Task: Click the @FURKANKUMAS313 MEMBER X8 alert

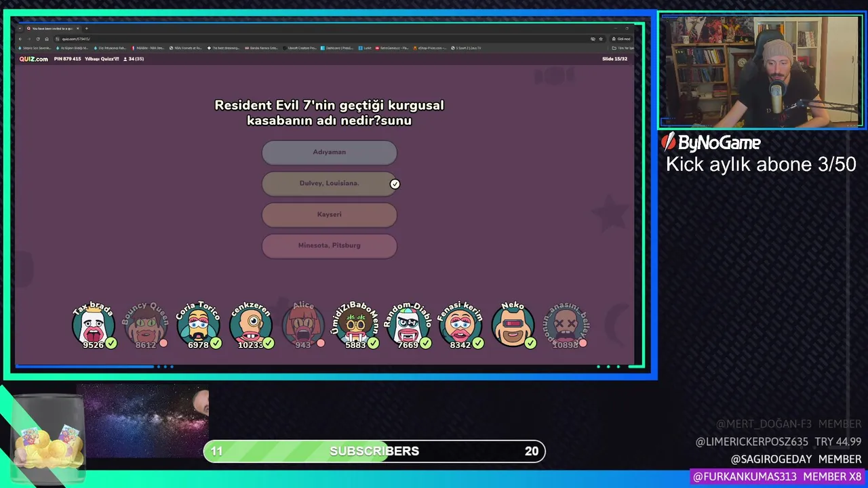Action: (778, 477)
